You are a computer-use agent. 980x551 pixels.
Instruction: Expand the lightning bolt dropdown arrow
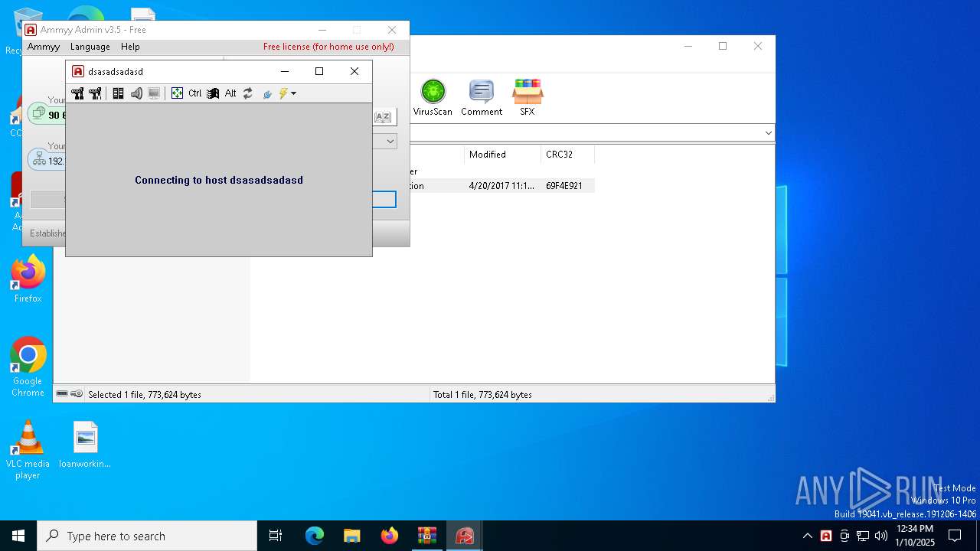click(293, 93)
